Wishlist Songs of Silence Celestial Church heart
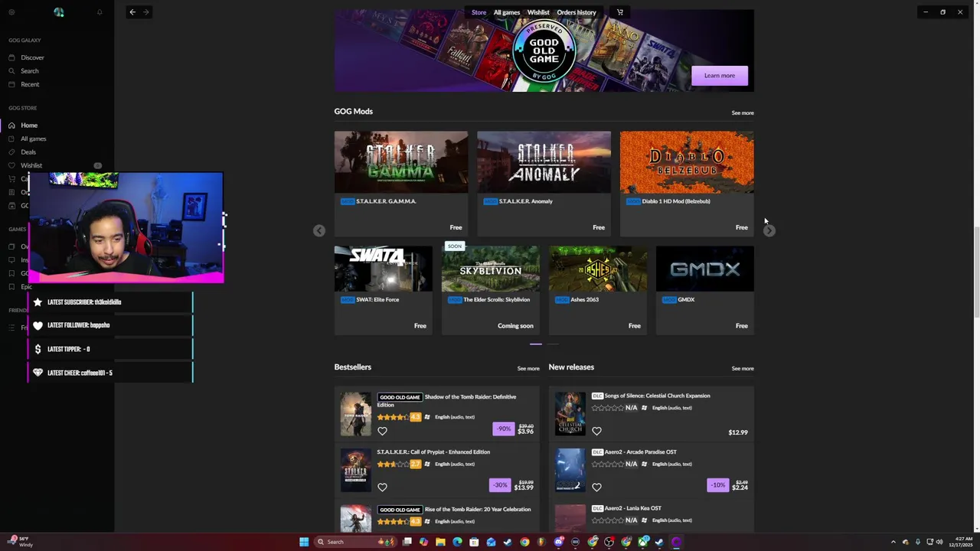 point(596,431)
